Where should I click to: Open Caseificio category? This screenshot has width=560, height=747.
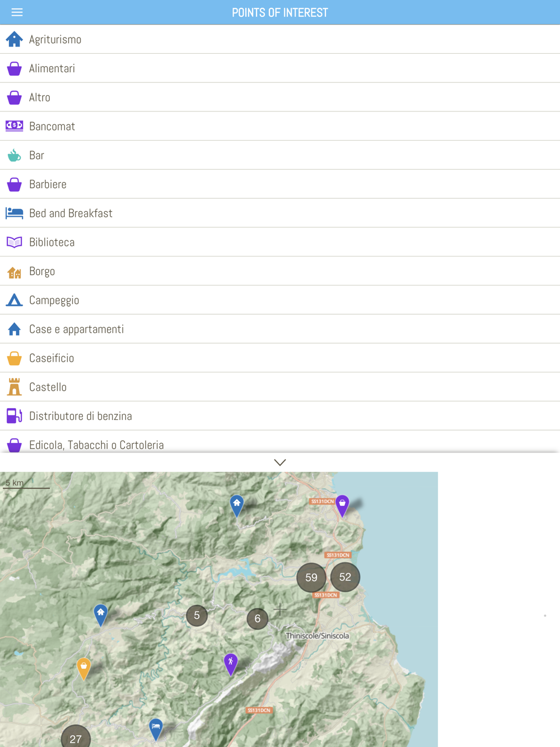tap(52, 358)
